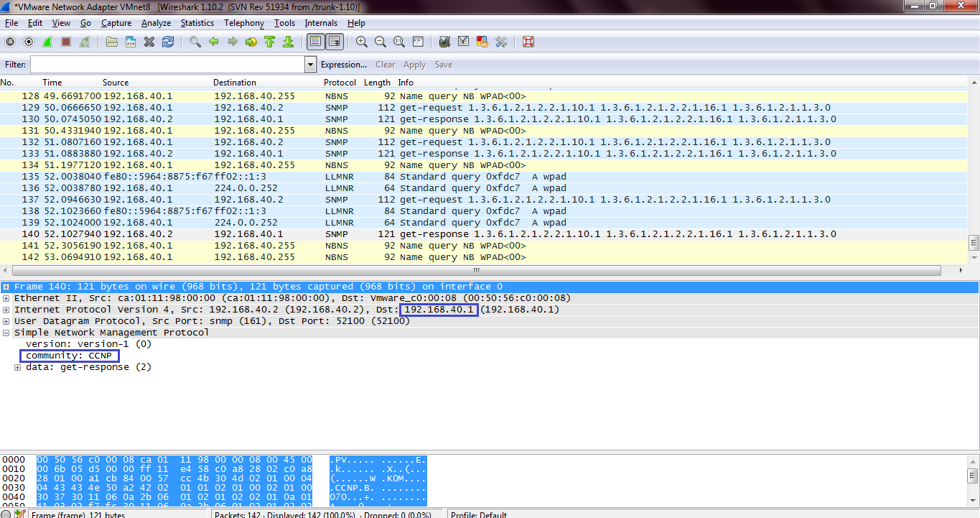The image size is (980, 518).
Task: Open the View menu
Action: pyautogui.click(x=61, y=23)
